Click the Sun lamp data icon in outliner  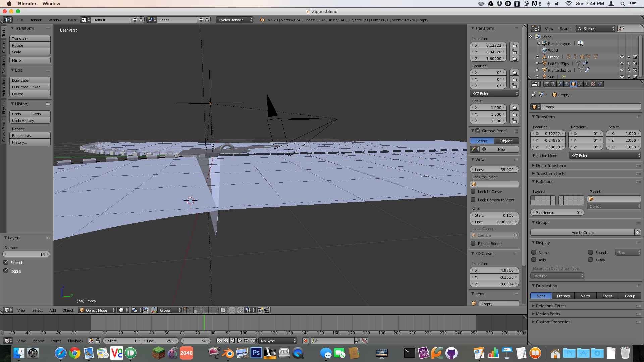click(x=564, y=77)
